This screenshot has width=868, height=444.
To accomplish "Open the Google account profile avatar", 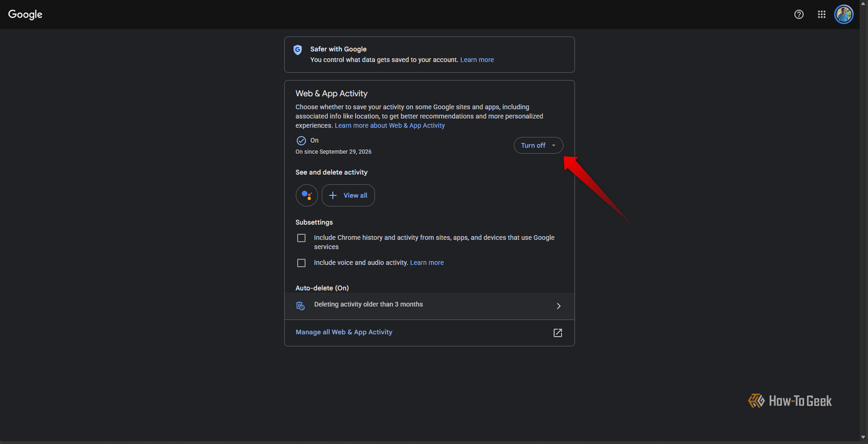I will tap(844, 14).
